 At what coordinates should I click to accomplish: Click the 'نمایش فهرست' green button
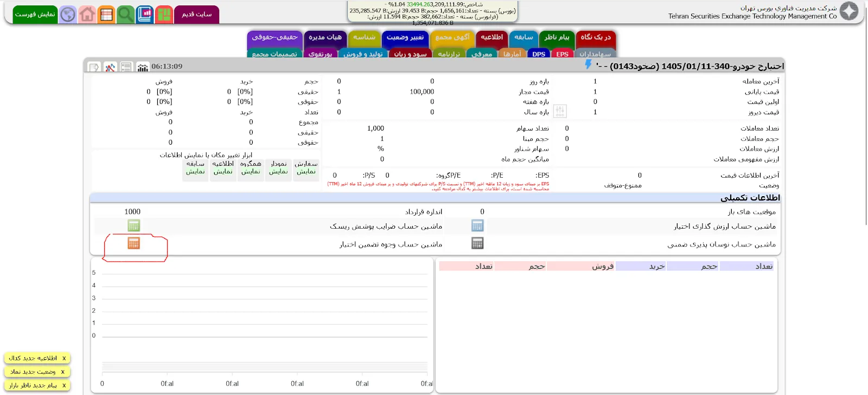(x=35, y=15)
